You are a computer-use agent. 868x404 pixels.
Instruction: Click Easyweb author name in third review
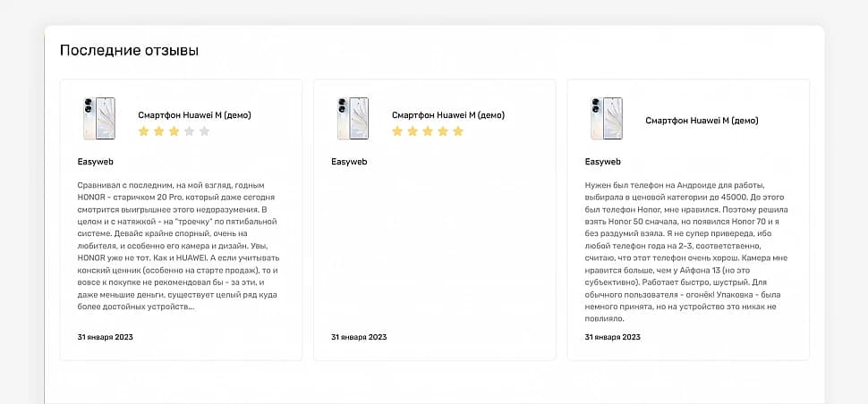pos(603,162)
